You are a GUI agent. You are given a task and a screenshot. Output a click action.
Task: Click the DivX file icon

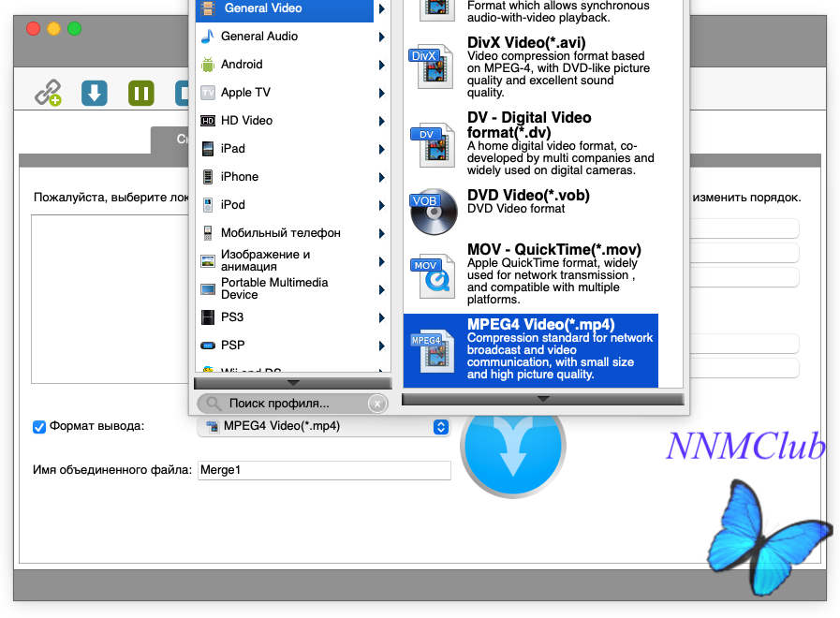[432, 66]
